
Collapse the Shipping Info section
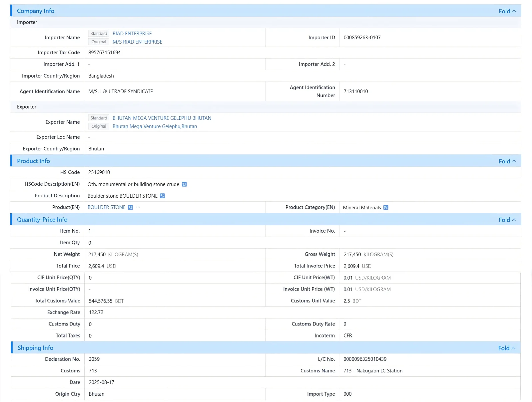click(x=507, y=348)
